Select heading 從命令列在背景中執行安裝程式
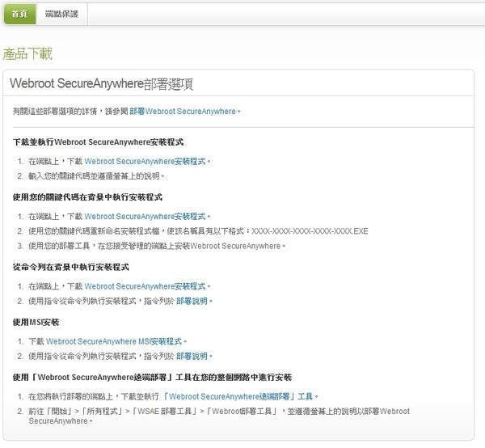Viewport: 485px width, 448px height. tap(71, 267)
